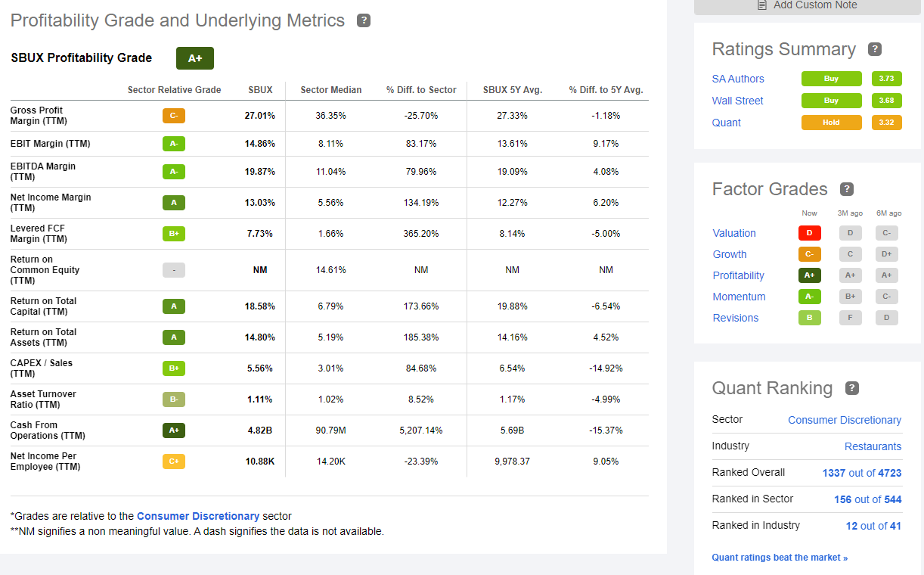Click the Levered FCF Margin B+ grade badge
924x575 pixels.
174,234
